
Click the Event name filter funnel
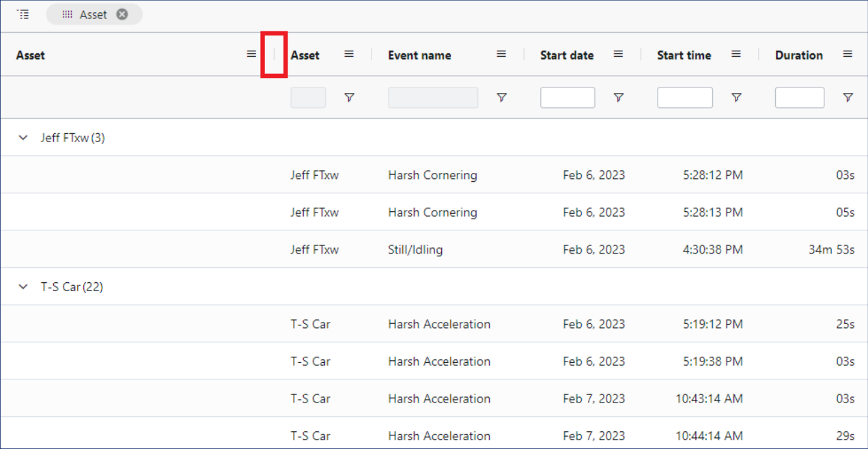point(501,98)
